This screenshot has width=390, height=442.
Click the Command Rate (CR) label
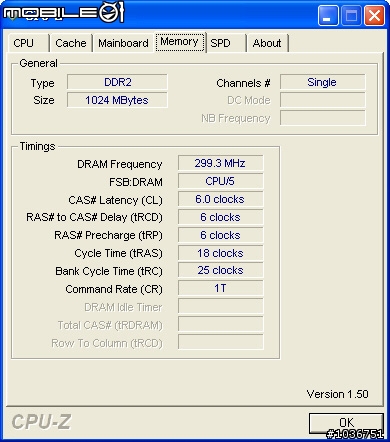(114, 289)
